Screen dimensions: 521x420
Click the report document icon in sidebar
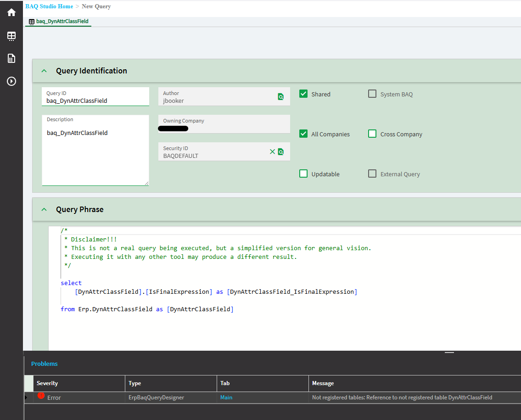(11, 58)
